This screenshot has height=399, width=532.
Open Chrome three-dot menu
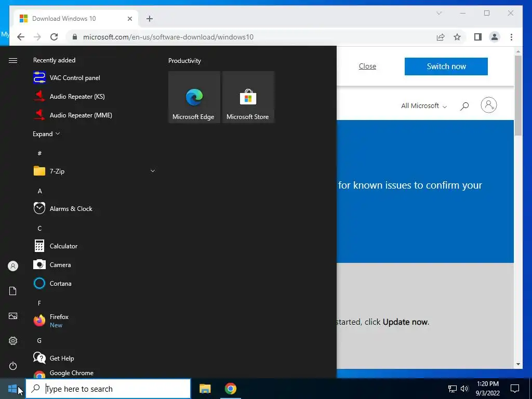point(511,37)
